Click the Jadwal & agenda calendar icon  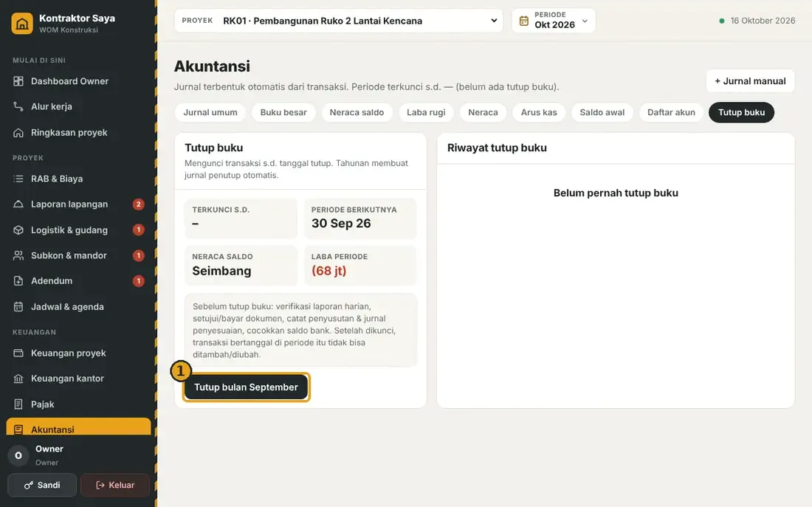coord(18,306)
